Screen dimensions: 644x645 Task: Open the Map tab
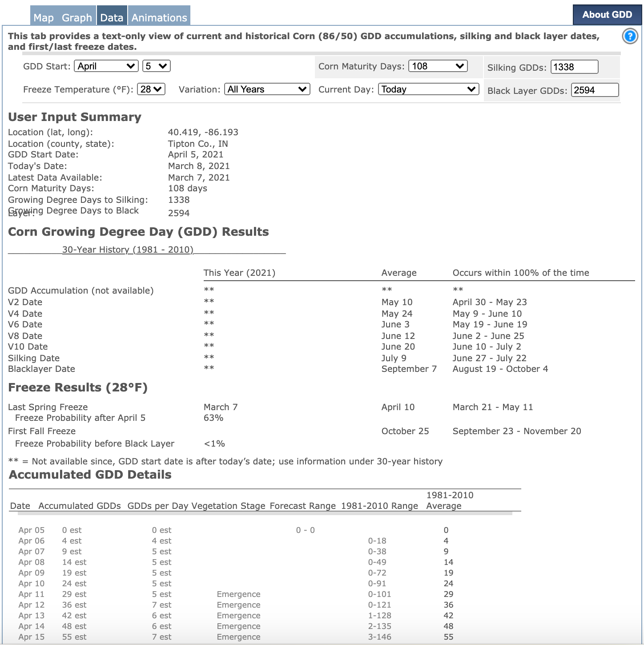(x=44, y=18)
